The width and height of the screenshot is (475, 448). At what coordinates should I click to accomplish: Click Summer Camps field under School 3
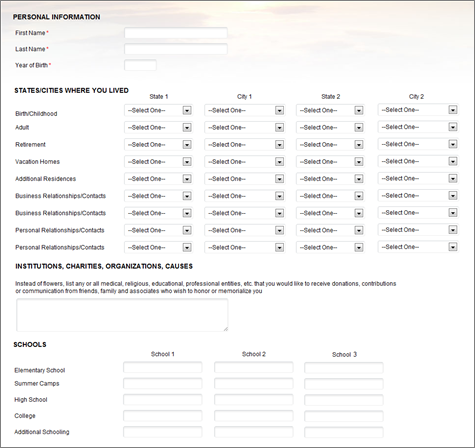pos(344,384)
